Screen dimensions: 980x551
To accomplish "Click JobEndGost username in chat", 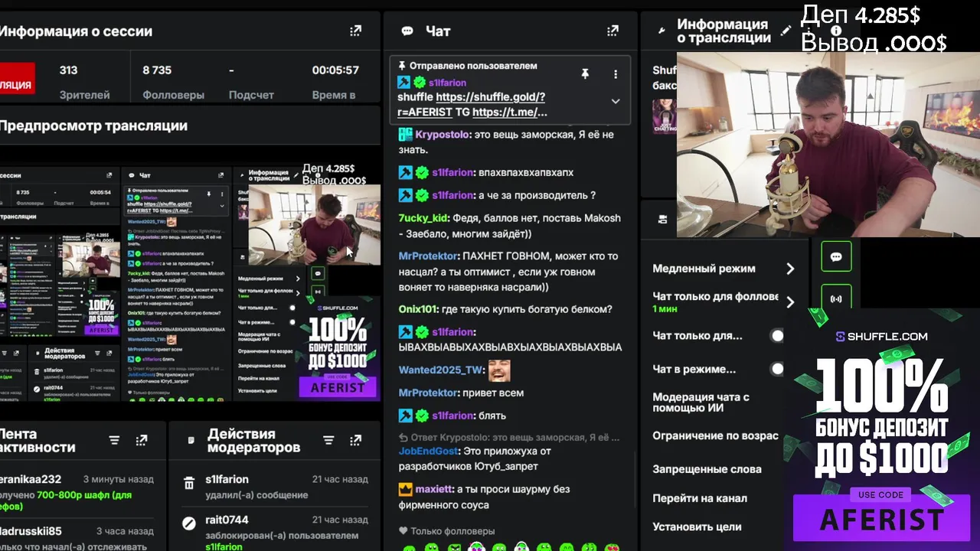I will pos(429,452).
